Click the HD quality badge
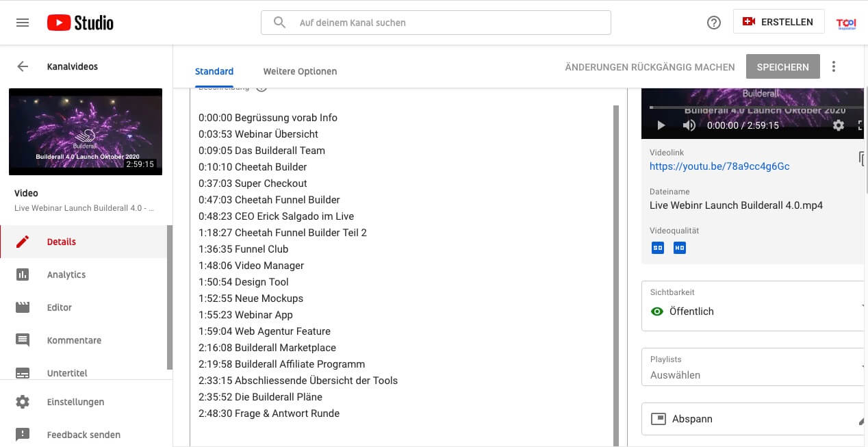This screenshot has width=868, height=447. 679,248
